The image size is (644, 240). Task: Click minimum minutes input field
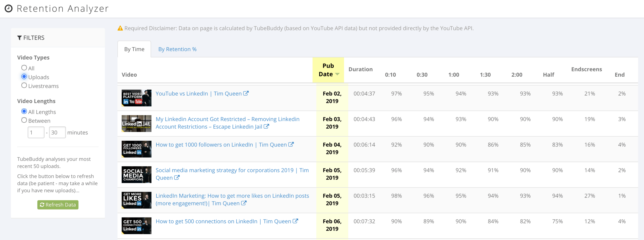(36, 132)
